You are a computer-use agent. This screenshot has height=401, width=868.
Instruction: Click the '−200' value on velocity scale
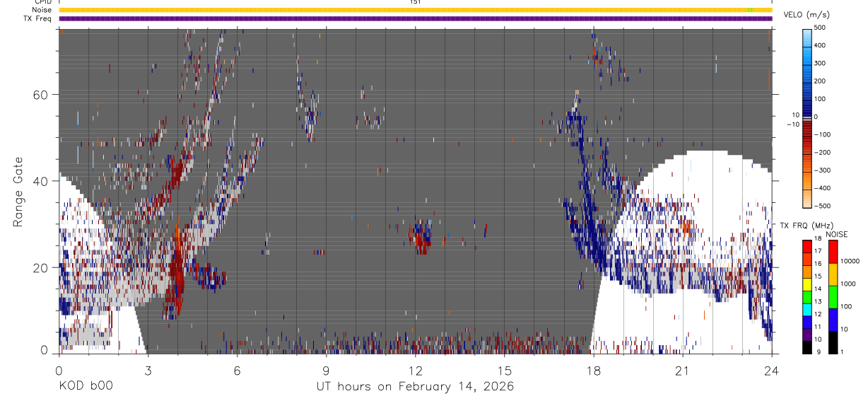[x=824, y=152]
